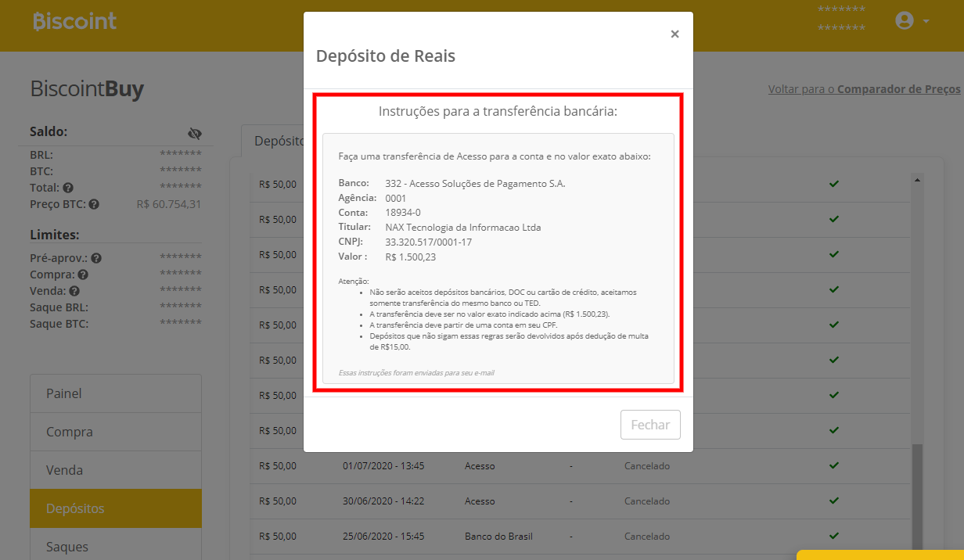
Task: Click the BiscointBuy heading
Action: [x=87, y=89]
